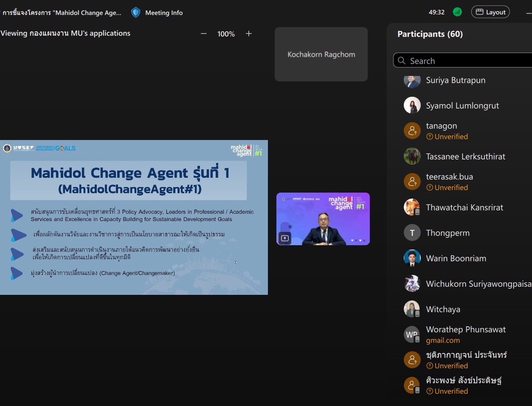Click the pop-out icon on presenter video
532x406 pixels.
285,238
